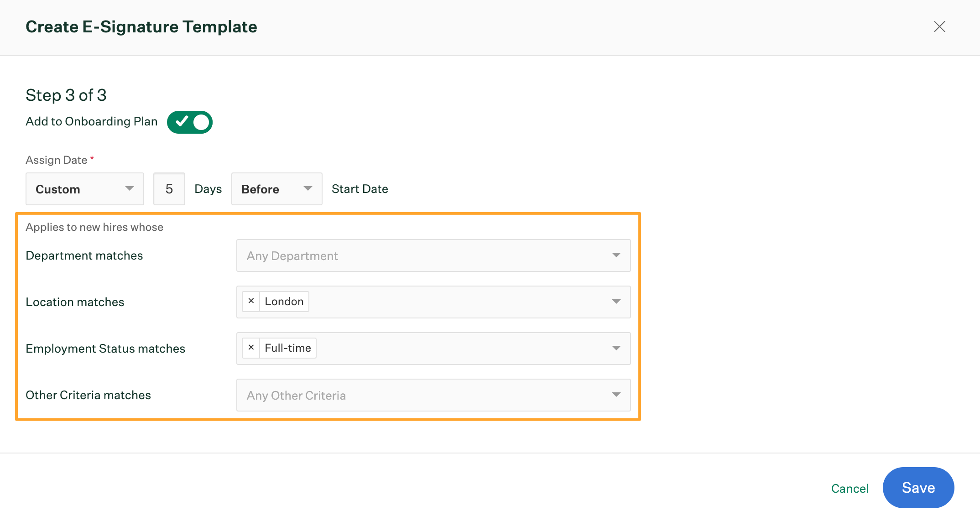
Task: Expand the Employment Status matches dropdown arrow
Action: 616,348
